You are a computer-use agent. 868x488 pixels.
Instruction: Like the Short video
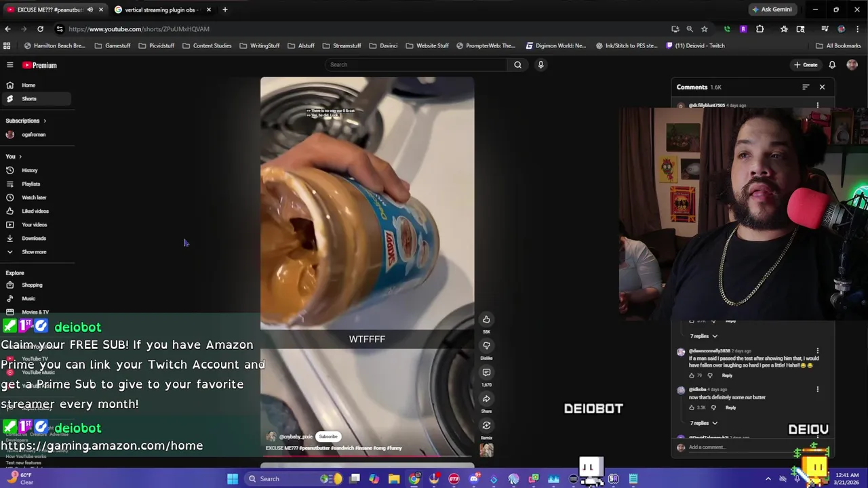coord(486,319)
